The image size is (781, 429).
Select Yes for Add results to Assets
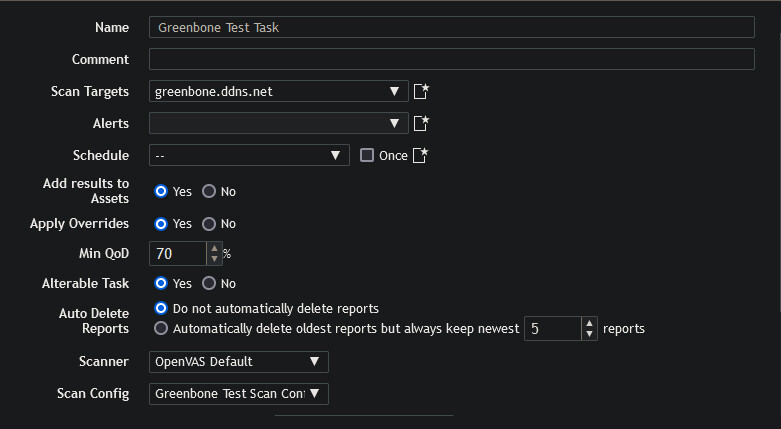tap(161, 191)
